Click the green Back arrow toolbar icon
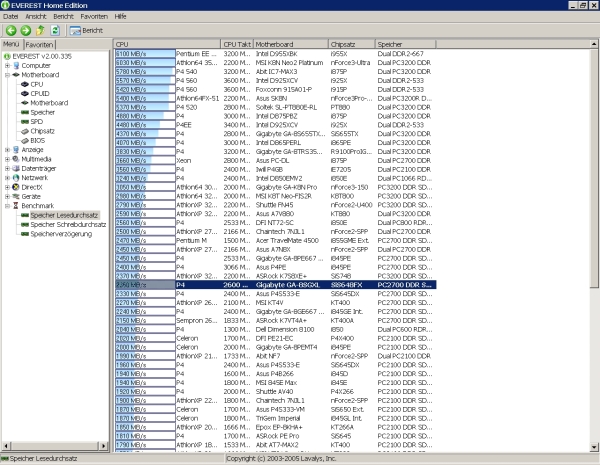Viewport: 600px width, 465px height. point(11,30)
